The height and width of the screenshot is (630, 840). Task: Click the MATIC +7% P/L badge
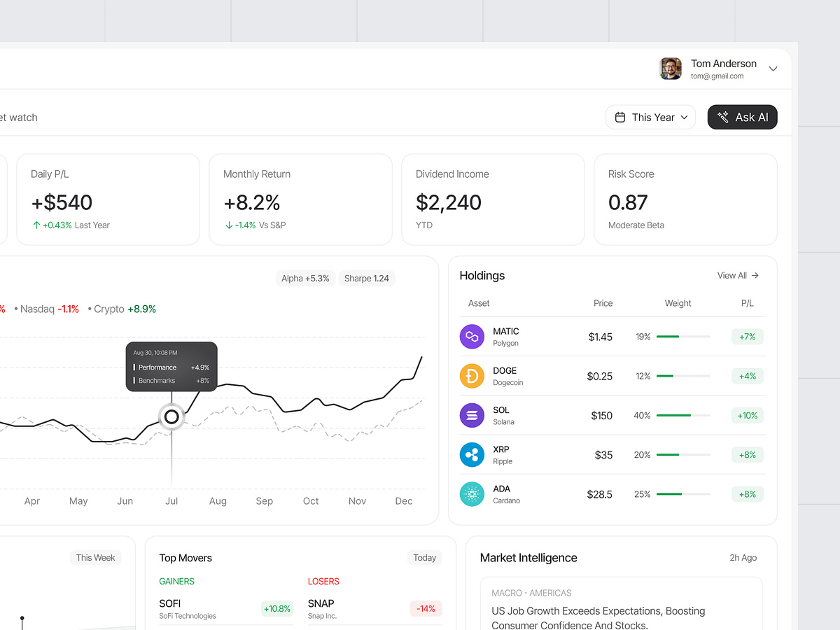(748, 337)
